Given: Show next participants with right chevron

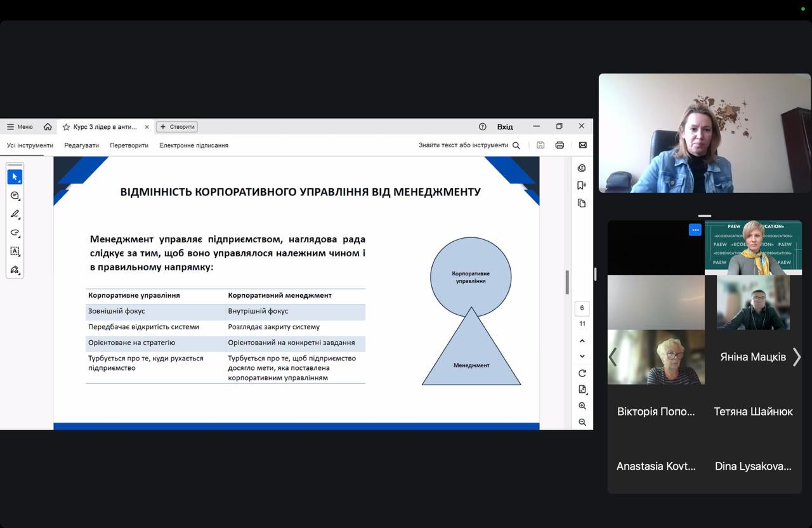Looking at the screenshot, I should [797, 357].
